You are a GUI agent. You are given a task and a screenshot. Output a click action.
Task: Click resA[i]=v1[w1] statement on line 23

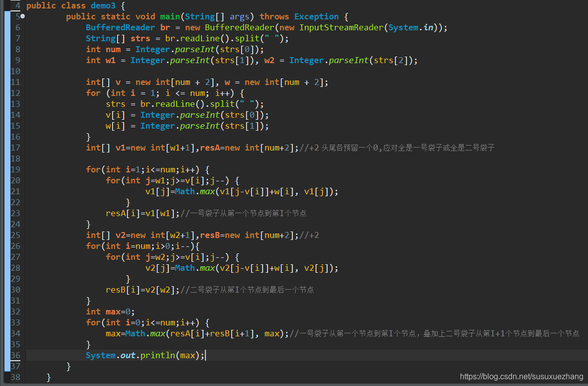pyautogui.click(x=143, y=213)
